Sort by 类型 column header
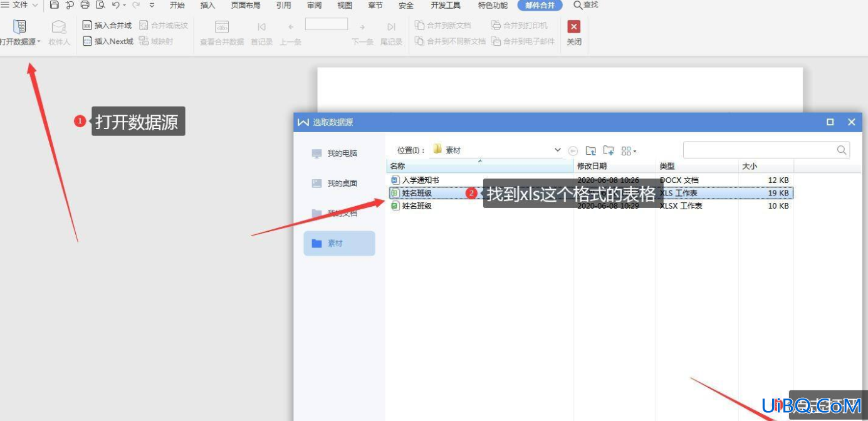This screenshot has height=421, width=868. pos(697,166)
